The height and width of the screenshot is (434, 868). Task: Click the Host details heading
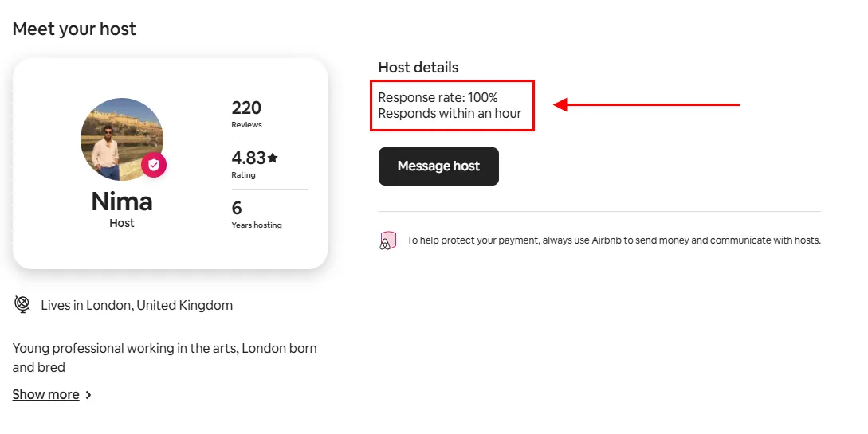tap(418, 68)
